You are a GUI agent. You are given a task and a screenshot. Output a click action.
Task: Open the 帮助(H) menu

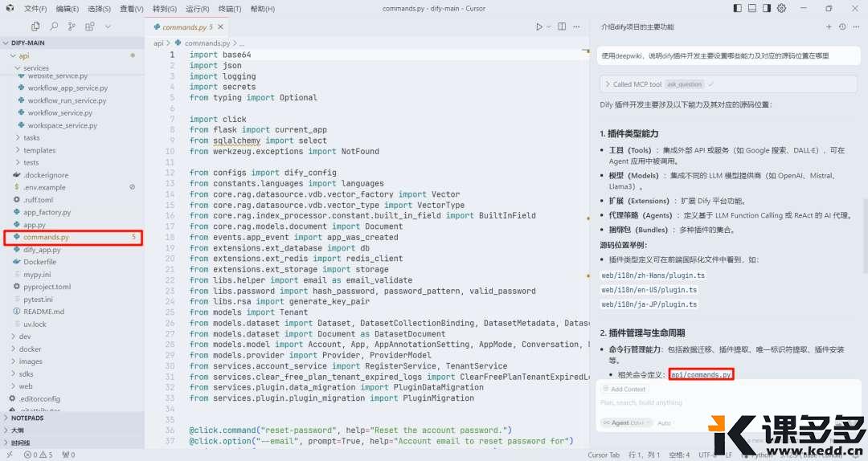point(262,9)
